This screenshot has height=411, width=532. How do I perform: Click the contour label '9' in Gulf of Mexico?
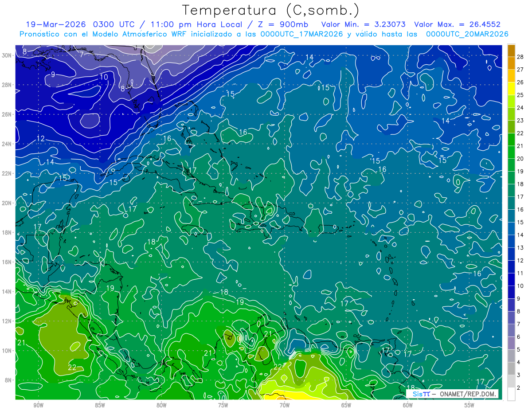point(53,74)
